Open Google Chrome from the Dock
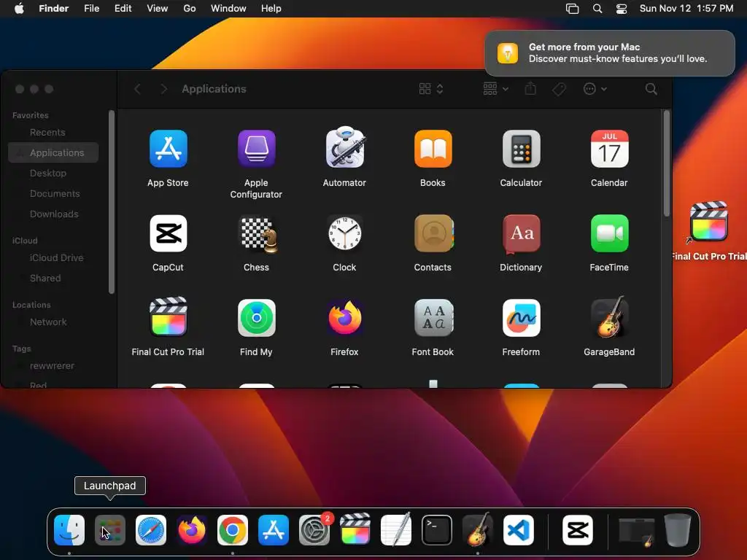747x560 pixels. (x=233, y=530)
